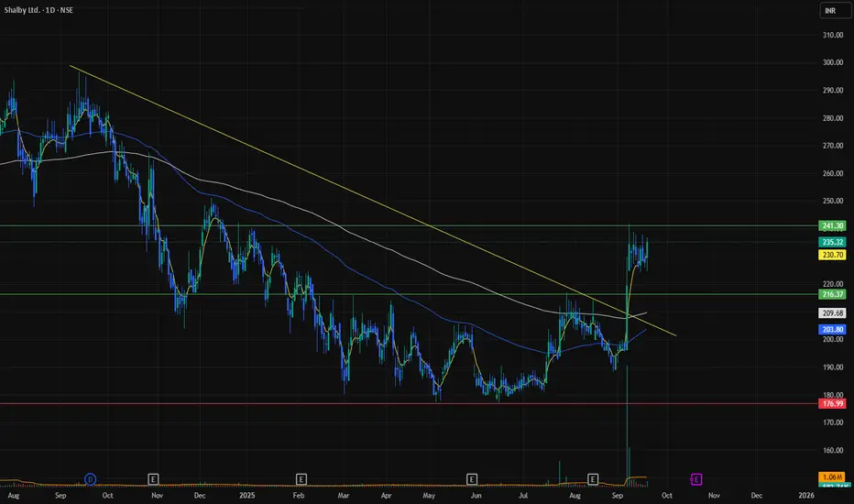Viewport: 854px width, 504px height.
Task: Select the orange 1.06M volume label
Action: coord(832,477)
